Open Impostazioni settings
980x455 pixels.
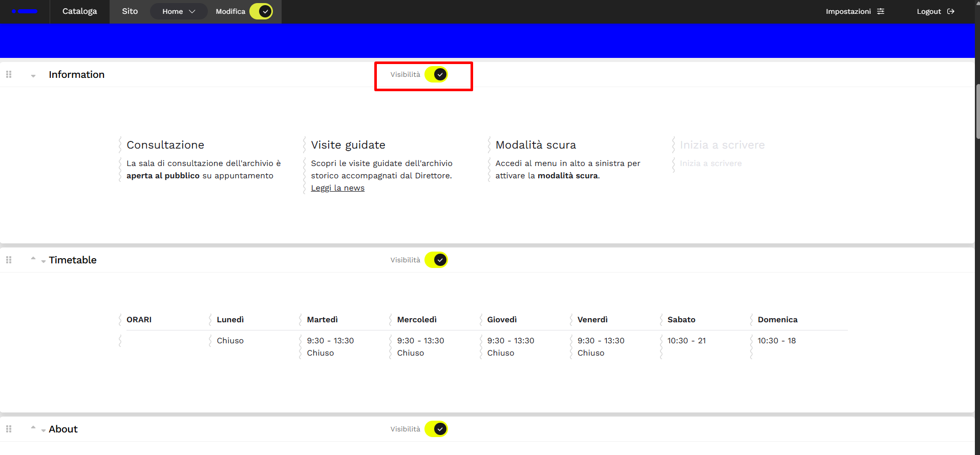point(855,11)
